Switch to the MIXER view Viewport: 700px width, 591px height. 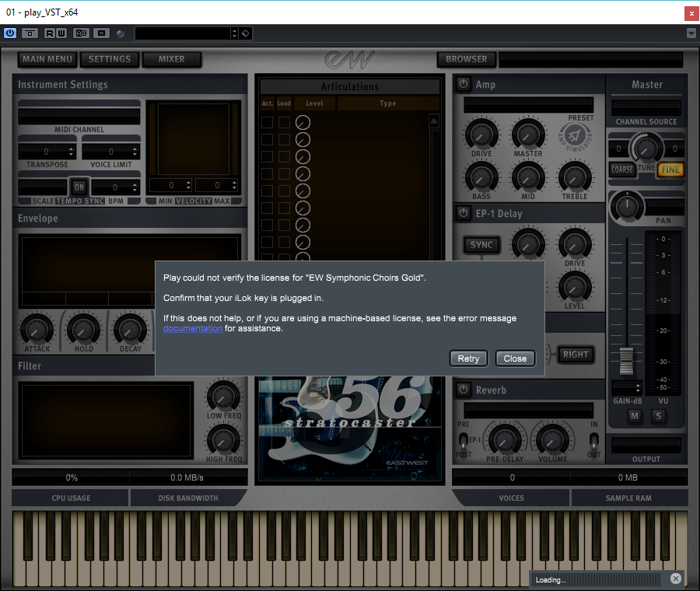click(x=171, y=59)
